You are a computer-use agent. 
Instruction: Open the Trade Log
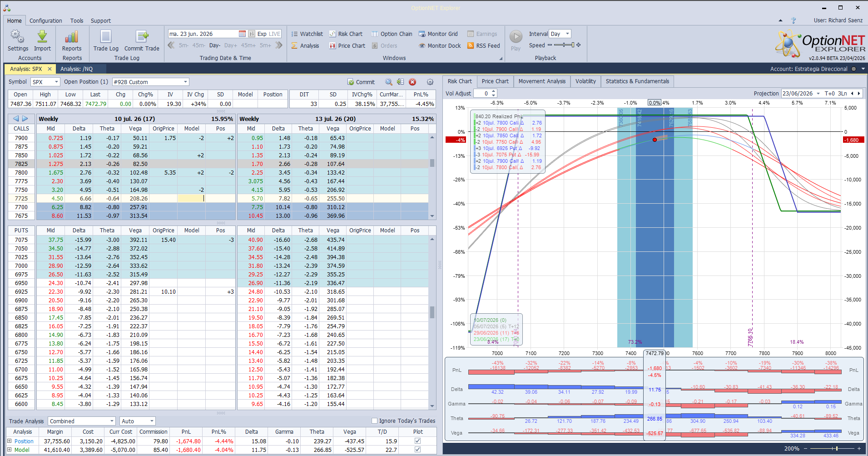click(x=106, y=40)
